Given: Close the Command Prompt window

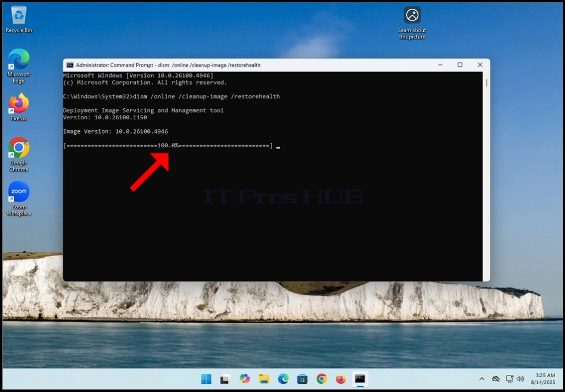Looking at the screenshot, I should [480, 65].
